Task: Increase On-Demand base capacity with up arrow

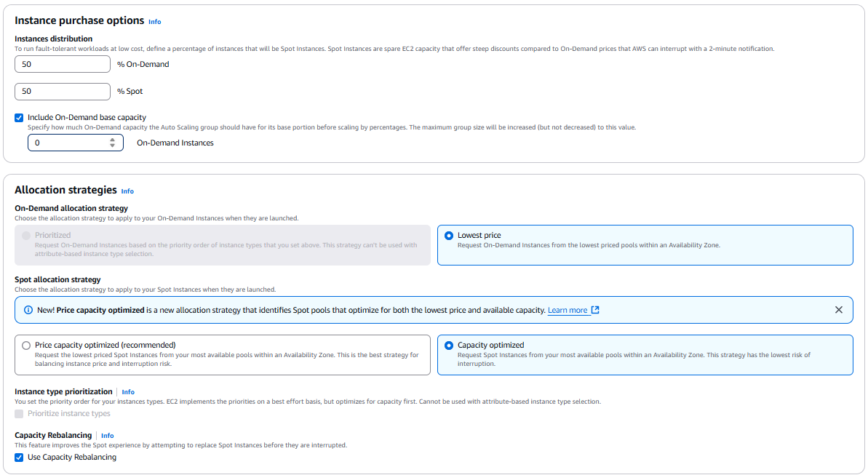Action: (112, 140)
